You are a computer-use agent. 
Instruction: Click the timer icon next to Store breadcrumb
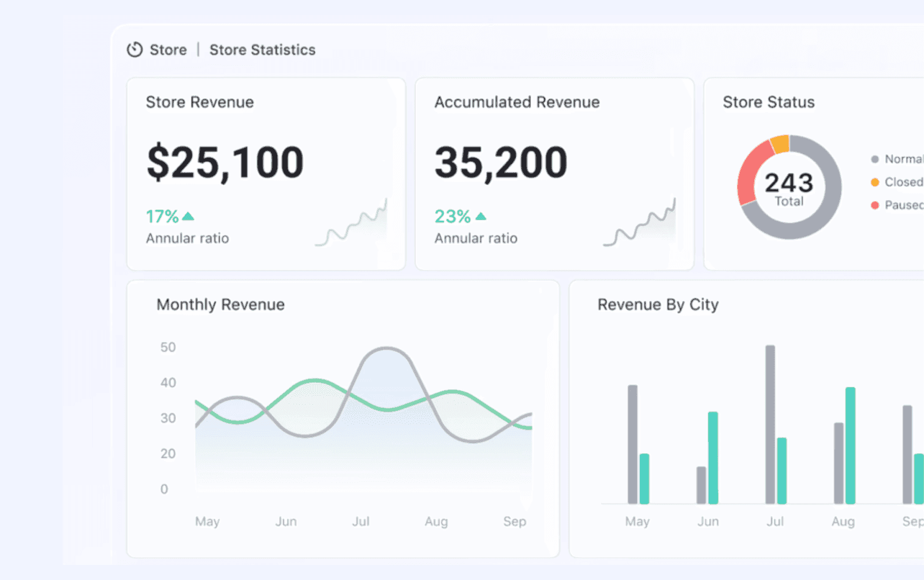click(x=134, y=50)
